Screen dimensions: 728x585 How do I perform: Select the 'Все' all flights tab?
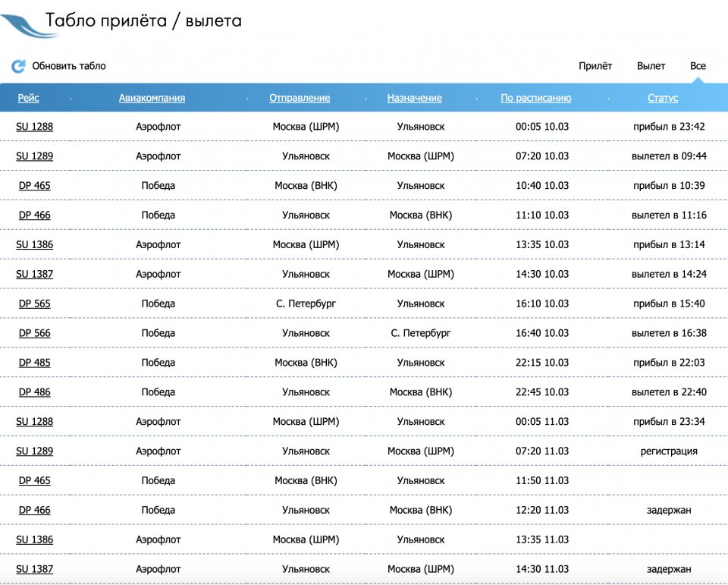(x=698, y=66)
